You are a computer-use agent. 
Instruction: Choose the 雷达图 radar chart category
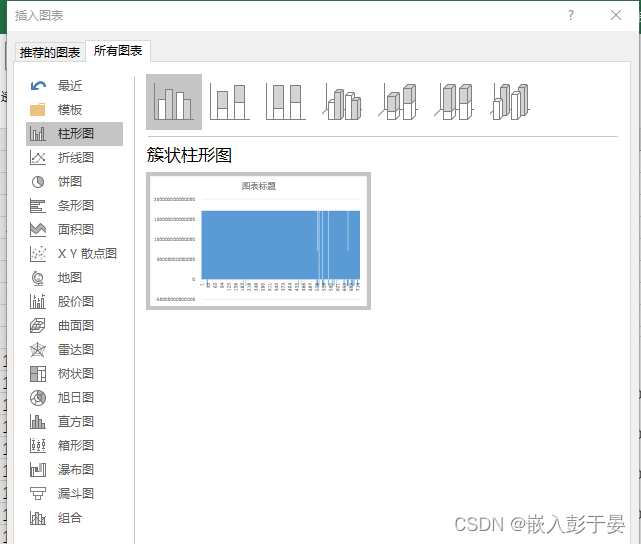[x=74, y=350]
